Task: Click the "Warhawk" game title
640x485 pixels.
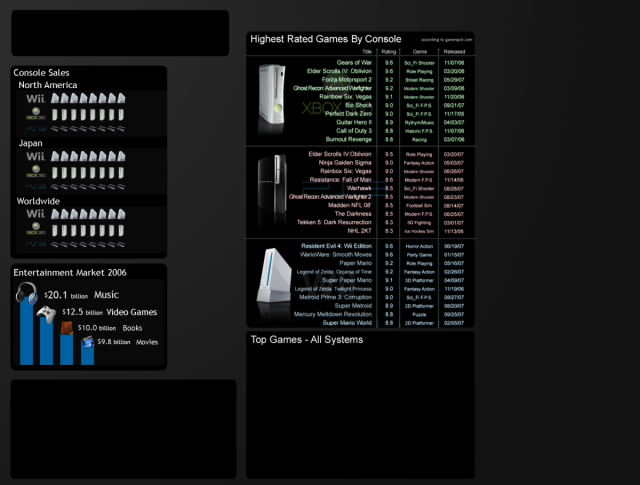Action: coord(359,188)
